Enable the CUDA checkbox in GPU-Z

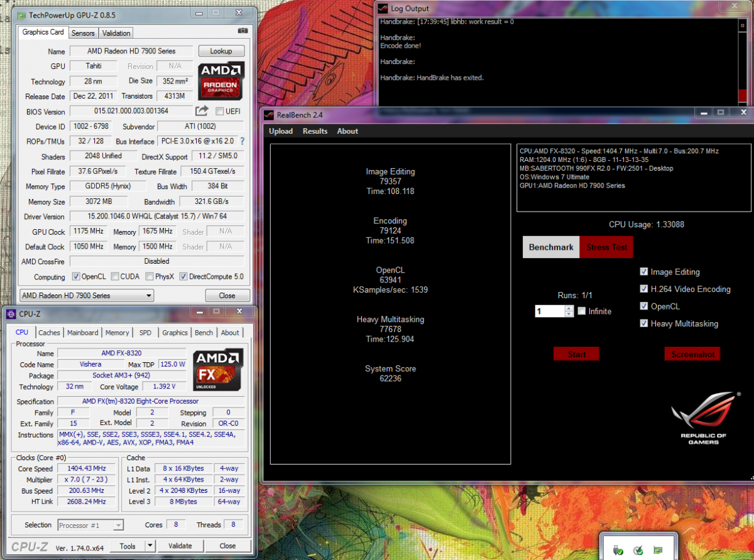115,276
